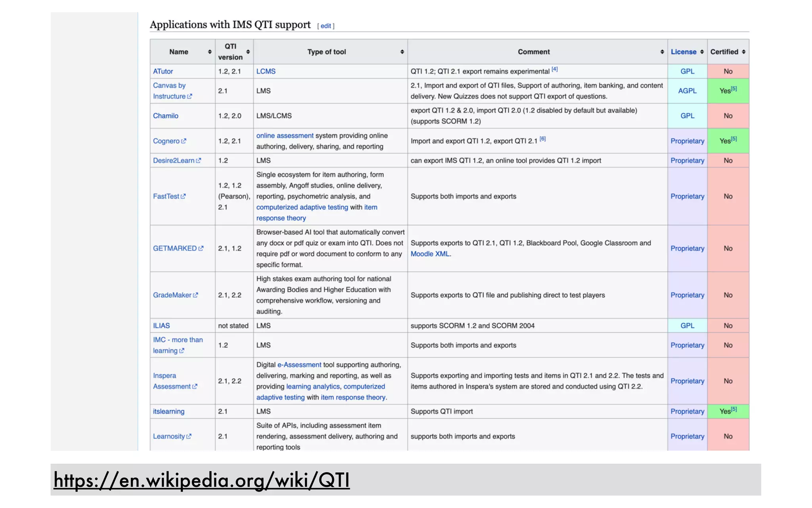Open Proprietary link in Desire2Learn row
The image size is (812, 508).
[688, 160]
